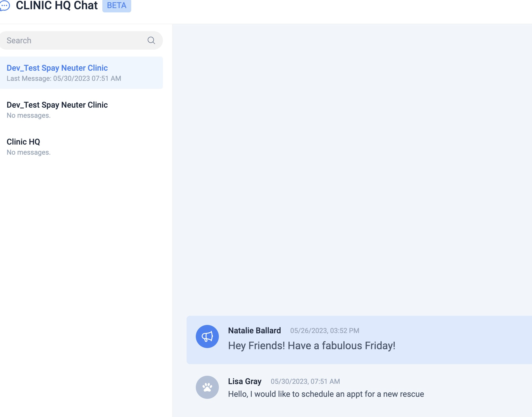The width and height of the screenshot is (532, 417).
Task: Click the magnifying glass search icon
Action: [151, 40]
